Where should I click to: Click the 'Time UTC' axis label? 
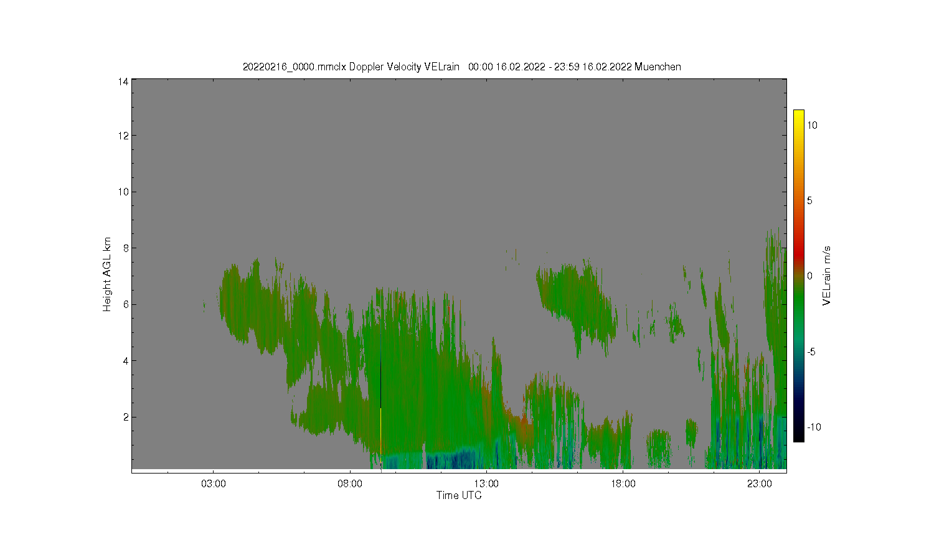(459, 496)
